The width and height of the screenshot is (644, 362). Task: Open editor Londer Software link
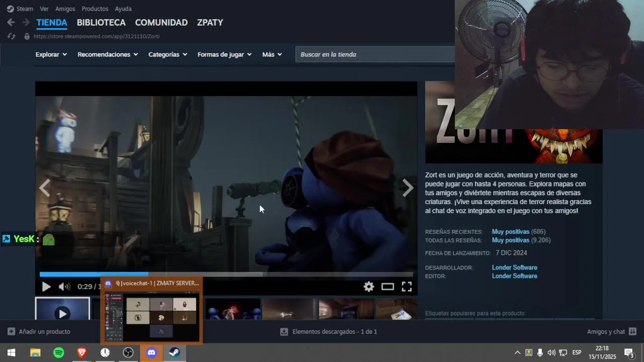point(515,276)
